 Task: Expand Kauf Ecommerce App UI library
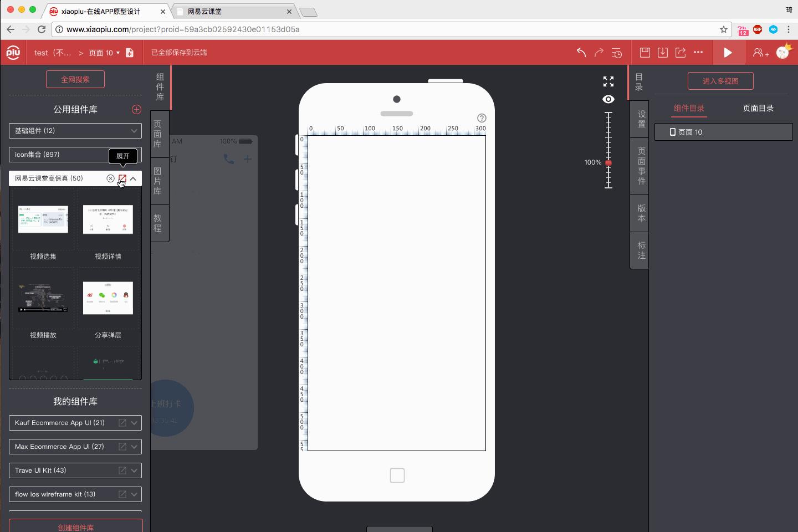click(134, 423)
